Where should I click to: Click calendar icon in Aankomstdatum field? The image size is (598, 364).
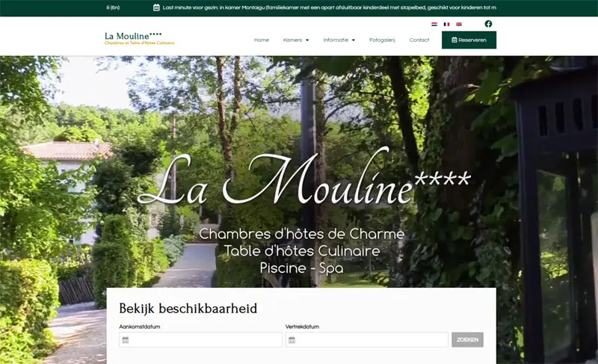pyautogui.click(x=126, y=340)
